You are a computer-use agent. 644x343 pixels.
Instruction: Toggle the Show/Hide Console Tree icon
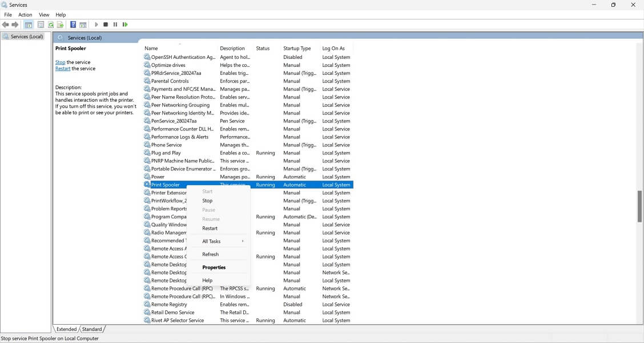tap(27, 24)
